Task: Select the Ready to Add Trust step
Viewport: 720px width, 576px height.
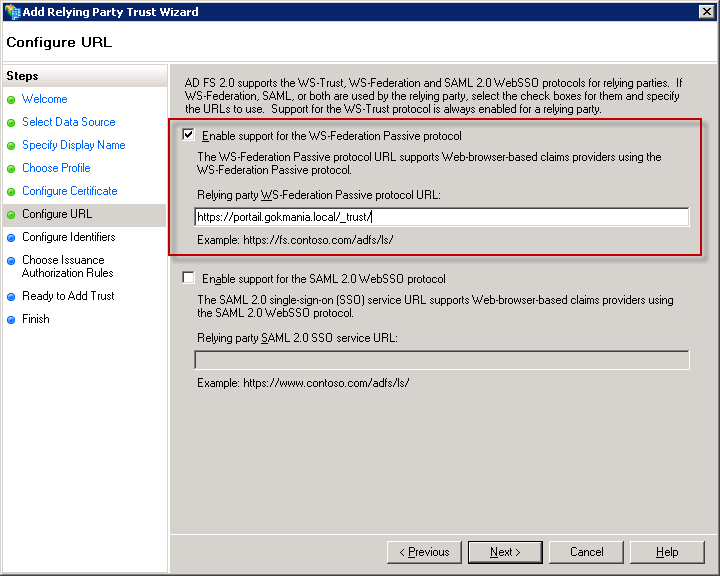Action: (68, 296)
